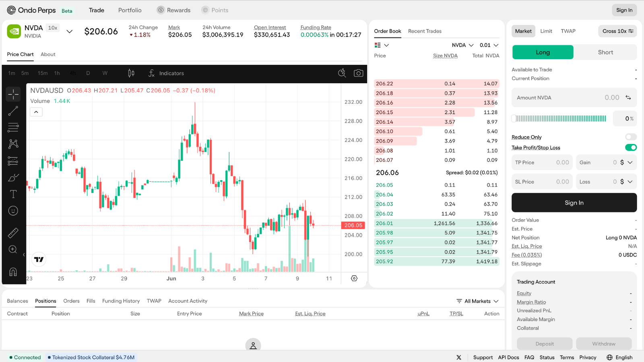Switch to Recent Trades tab
The image size is (644, 362).
pyautogui.click(x=425, y=31)
